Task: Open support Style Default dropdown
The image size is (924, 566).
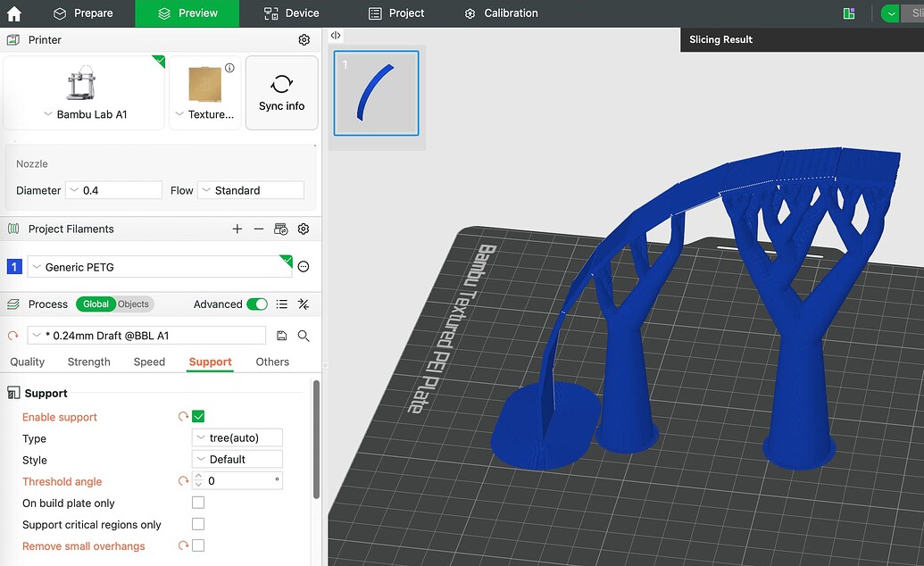Action: point(237,459)
